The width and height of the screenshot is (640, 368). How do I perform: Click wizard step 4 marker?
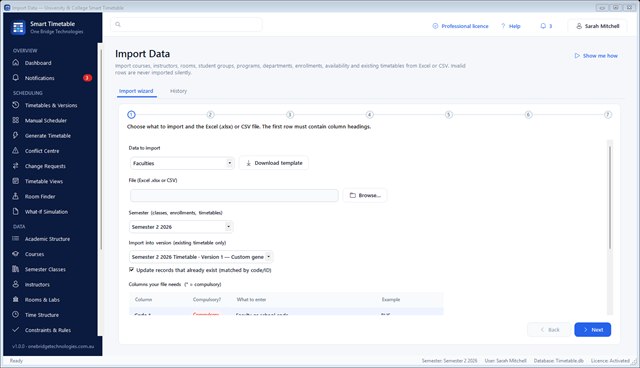pyautogui.click(x=369, y=115)
